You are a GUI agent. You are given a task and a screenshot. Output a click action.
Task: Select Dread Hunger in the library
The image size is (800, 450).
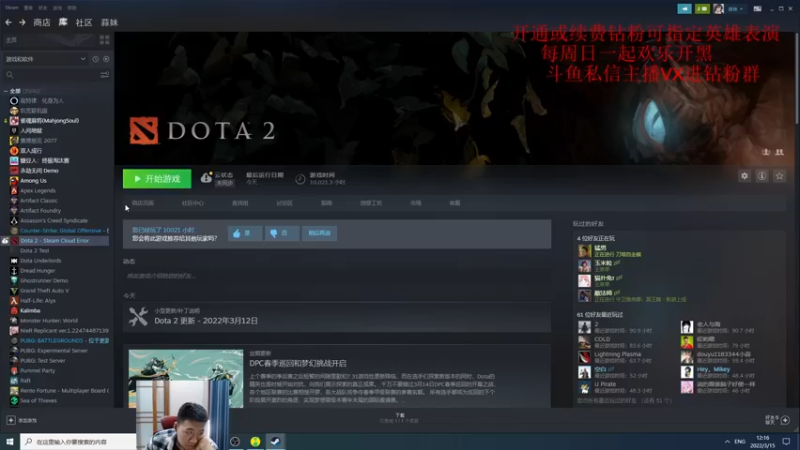(x=37, y=271)
